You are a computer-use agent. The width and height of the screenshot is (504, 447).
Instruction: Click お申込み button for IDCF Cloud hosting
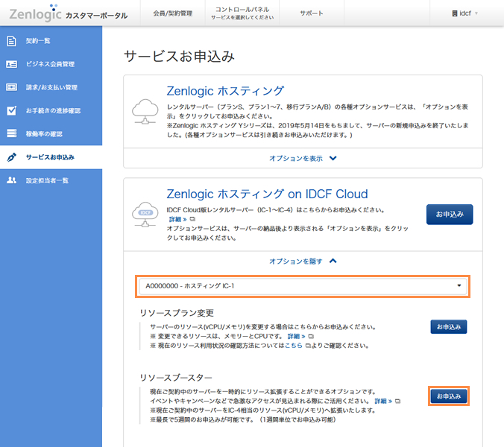[x=449, y=214]
